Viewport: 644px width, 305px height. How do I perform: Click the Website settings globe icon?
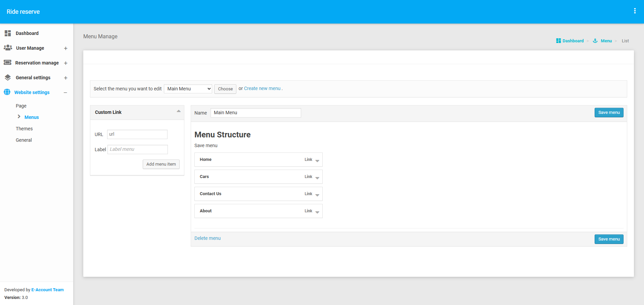click(x=7, y=92)
